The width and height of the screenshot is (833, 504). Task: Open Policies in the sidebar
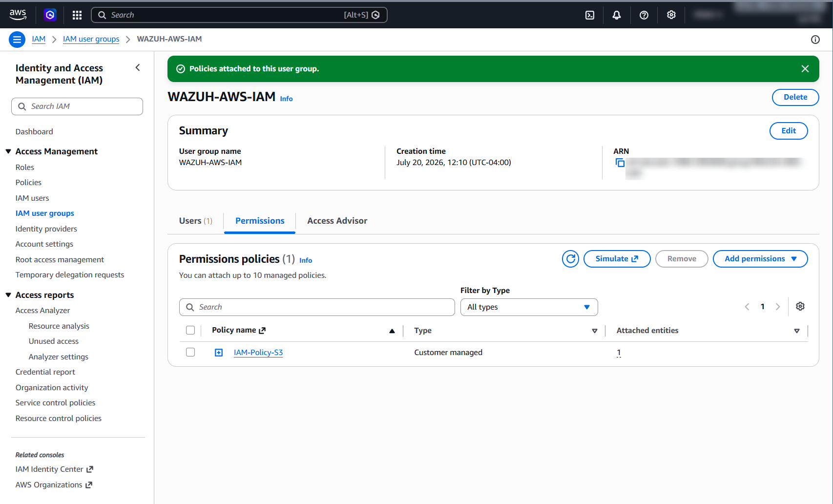click(28, 183)
